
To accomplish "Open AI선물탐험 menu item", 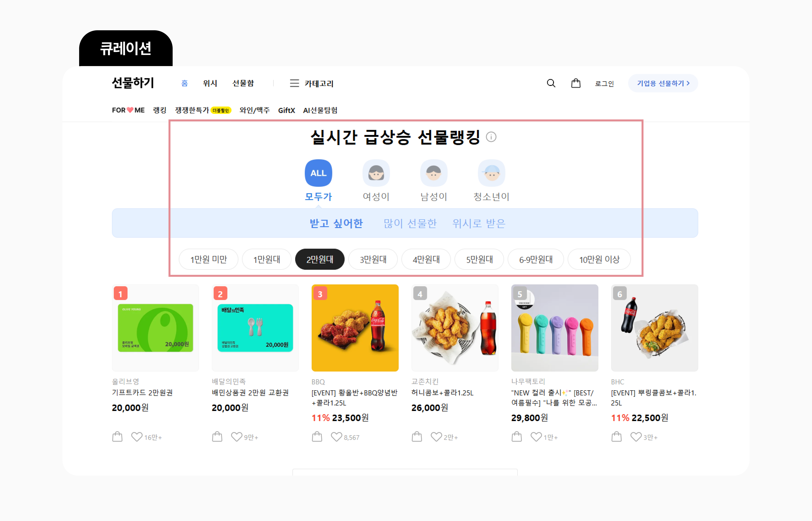I will [320, 110].
